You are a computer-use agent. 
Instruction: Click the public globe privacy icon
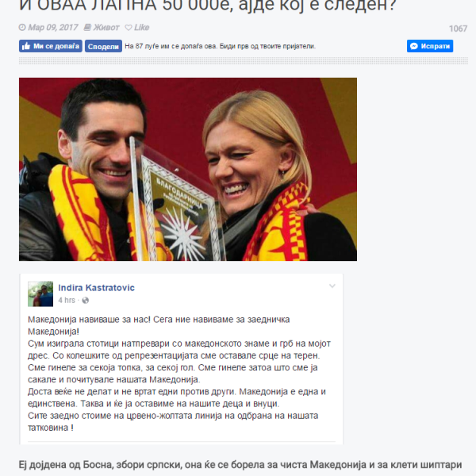pyautogui.click(x=86, y=301)
